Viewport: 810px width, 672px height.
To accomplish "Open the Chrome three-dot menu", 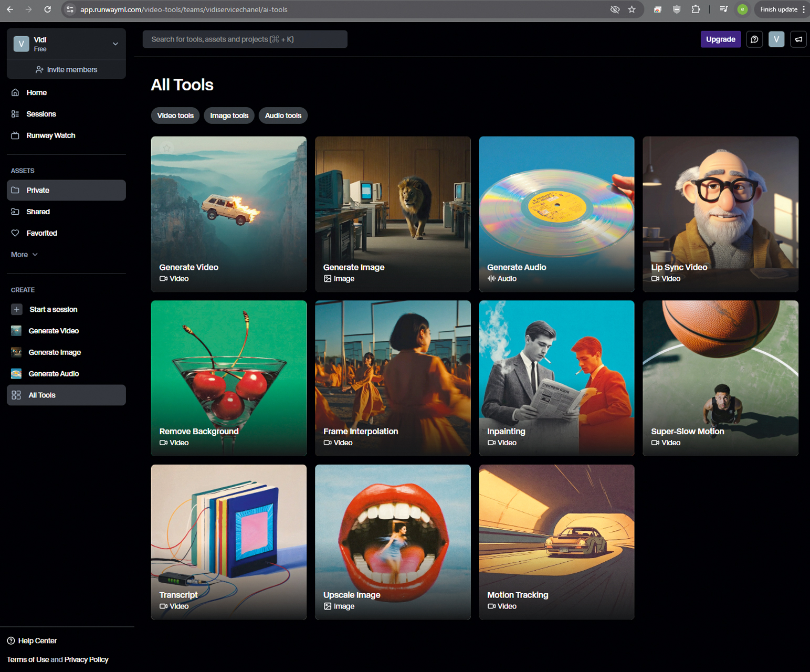I will pos(803,9).
